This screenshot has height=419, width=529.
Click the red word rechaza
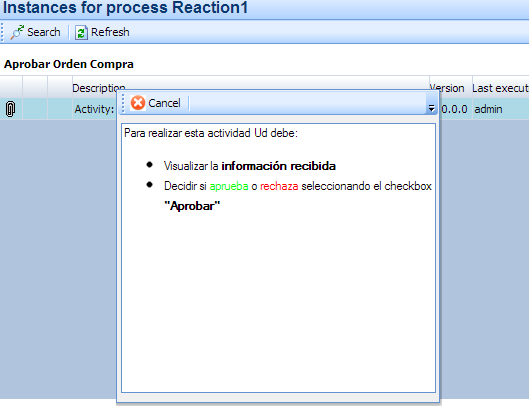(x=279, y=186)
